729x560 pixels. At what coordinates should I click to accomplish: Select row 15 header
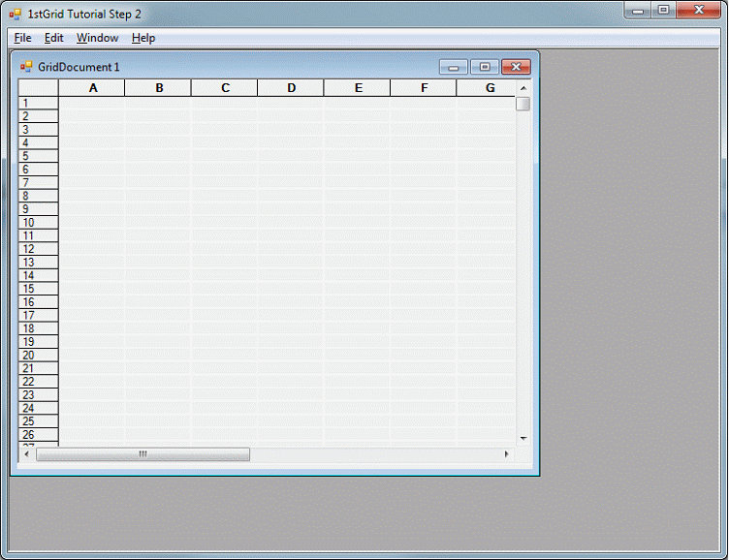click(39, 289)
